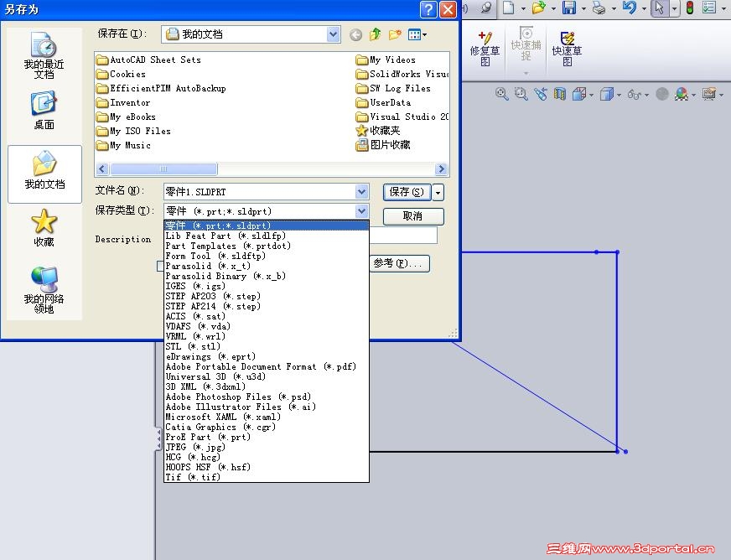Click Zoom to Area icon
731x560 pixels.
tap(521, 94)
